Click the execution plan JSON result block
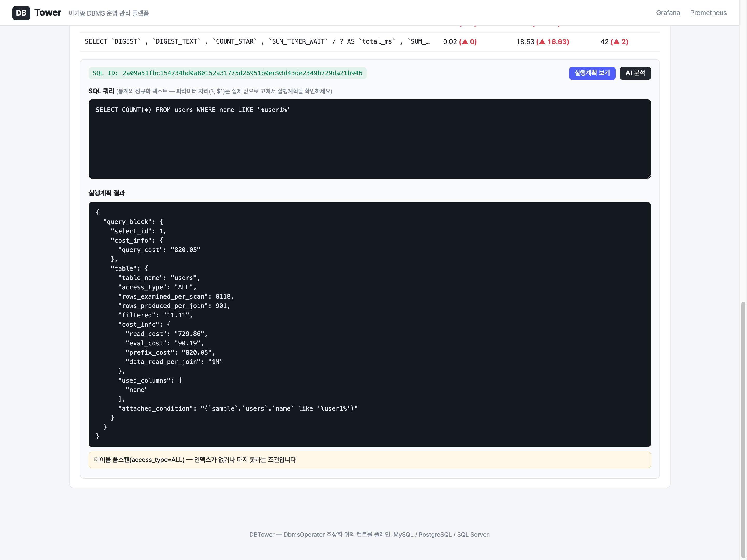747x560 pixels. pyautogui.click(x=369, y=324)
